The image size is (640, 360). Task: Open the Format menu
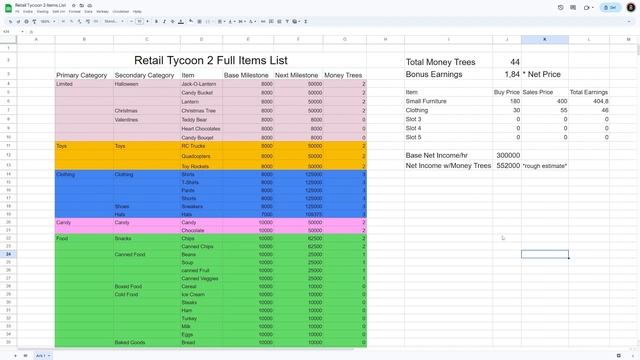(x=75, y=11)
